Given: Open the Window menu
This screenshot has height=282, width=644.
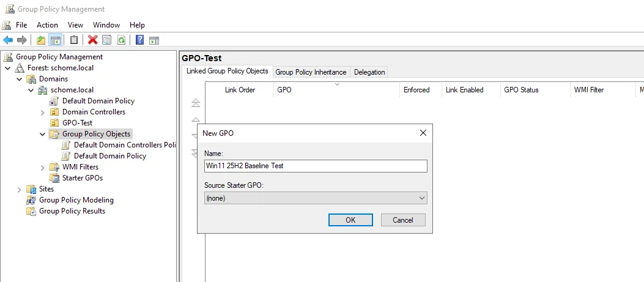Looking at the screenshot, I should 106,25.
